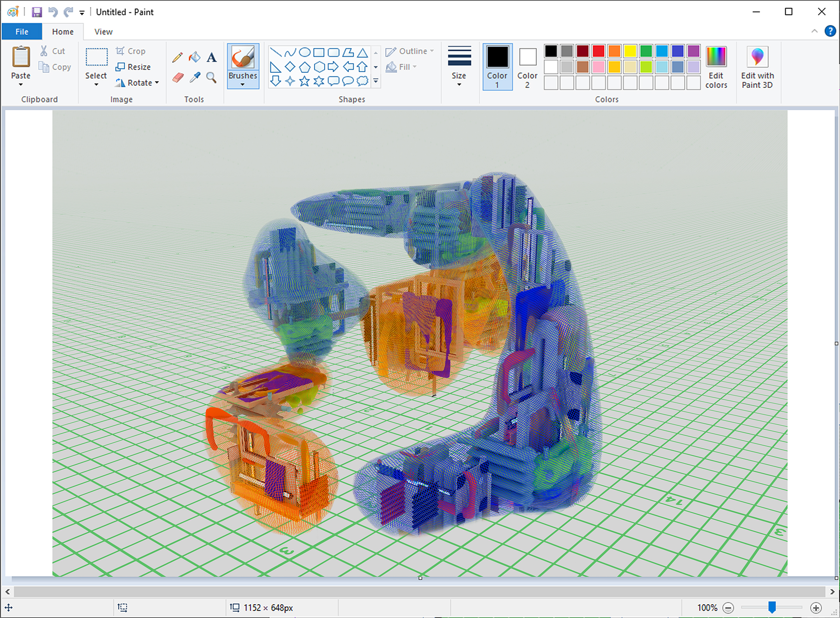Open the File menu
The image size is (840, 618).
click(22, 32)
